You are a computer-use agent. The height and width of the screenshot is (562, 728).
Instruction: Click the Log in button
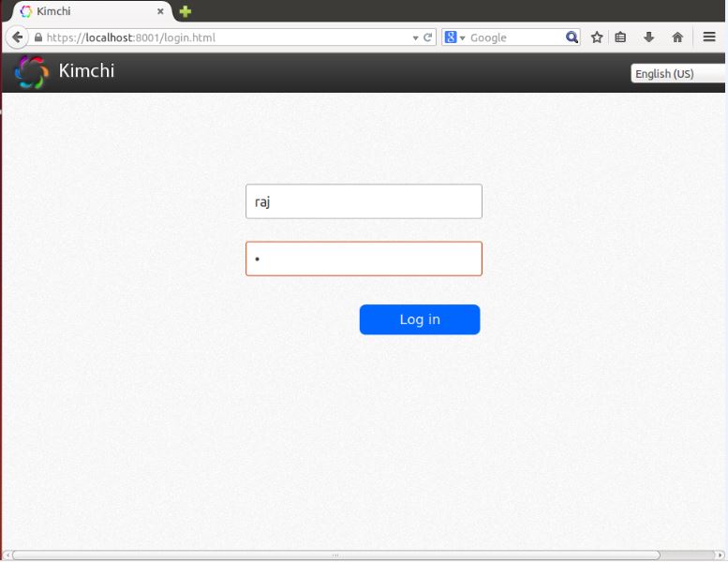coord(420,319)
